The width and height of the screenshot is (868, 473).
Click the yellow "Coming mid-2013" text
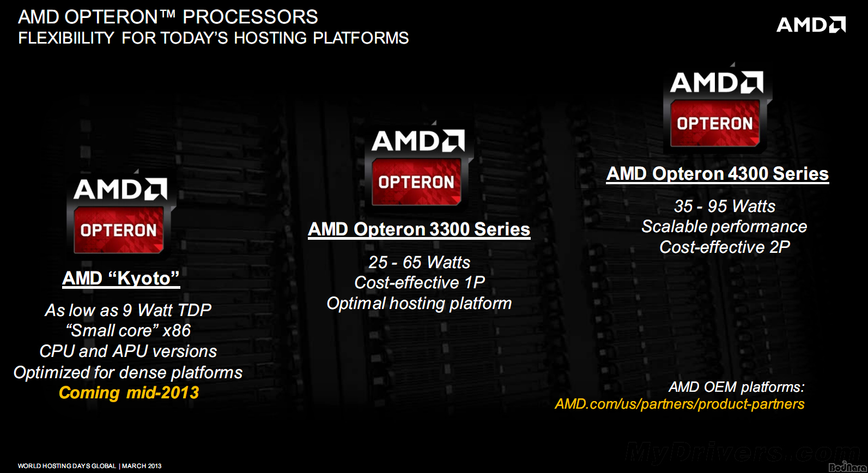[129, 393]
